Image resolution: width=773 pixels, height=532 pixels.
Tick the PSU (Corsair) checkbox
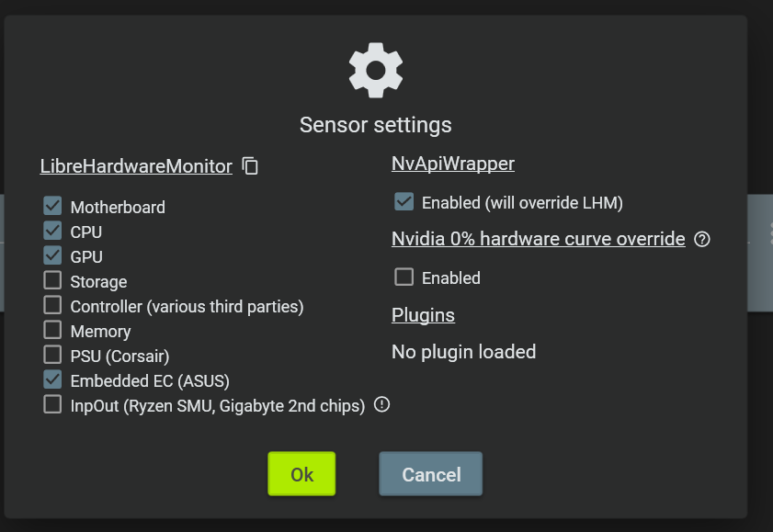(x=52, y=355)
